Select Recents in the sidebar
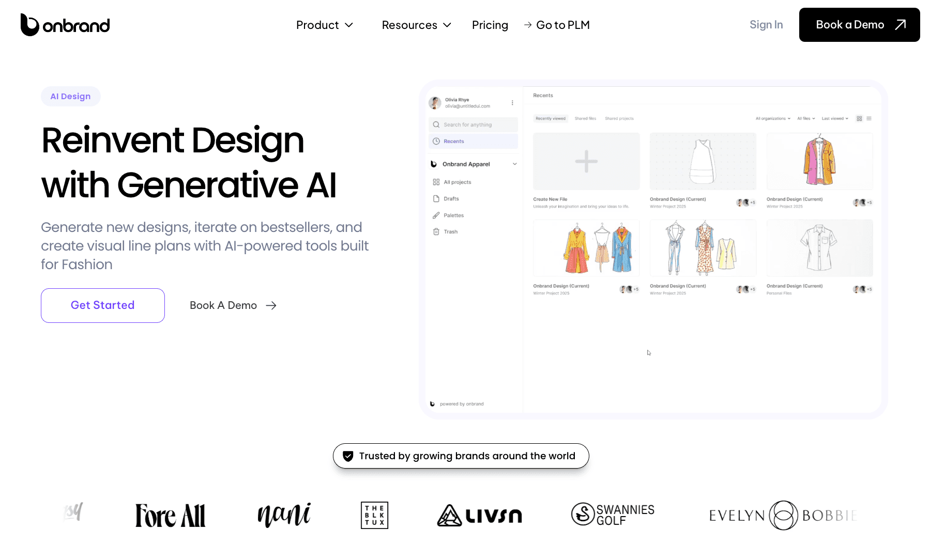The width and height of the screenshot is (945, 560). click(473, 141)
